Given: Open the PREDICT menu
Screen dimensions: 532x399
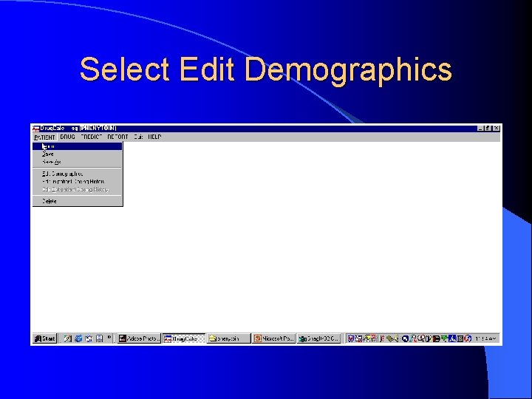Looking at the screenshot, I should click(x=92, y=137).
